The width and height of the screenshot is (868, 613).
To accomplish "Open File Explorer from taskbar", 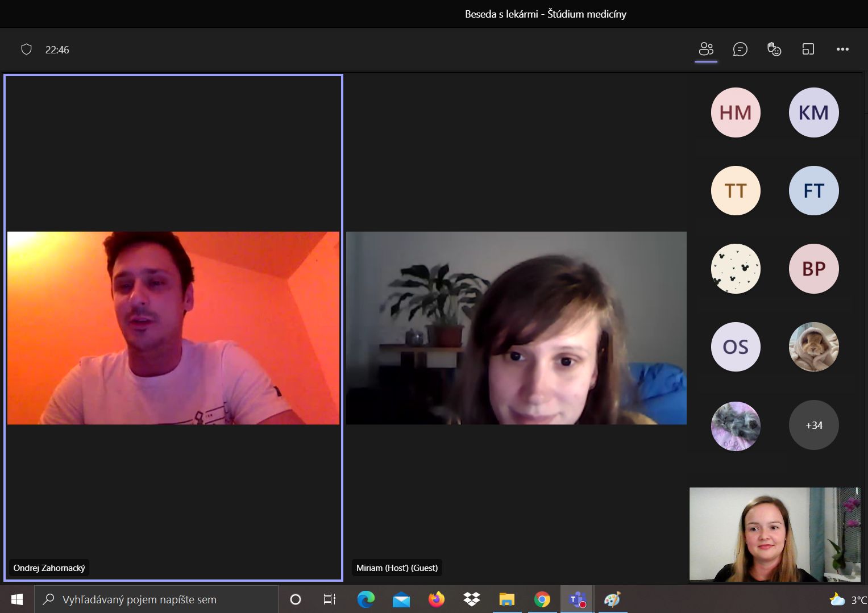I will point(507,599).
